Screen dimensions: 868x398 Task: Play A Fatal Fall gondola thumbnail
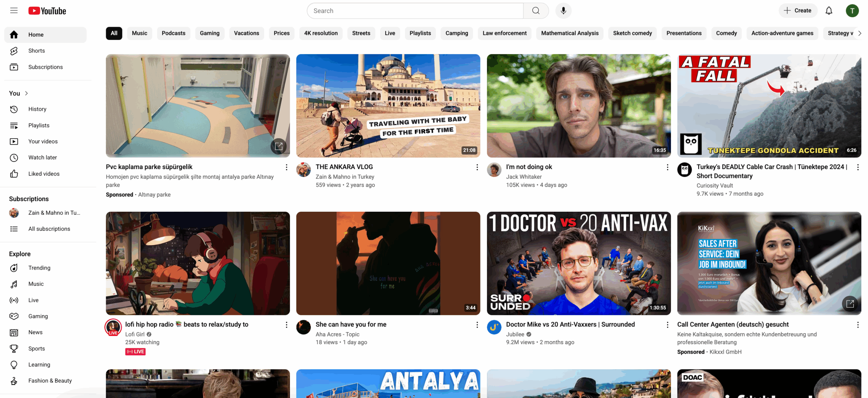[769, 106]
